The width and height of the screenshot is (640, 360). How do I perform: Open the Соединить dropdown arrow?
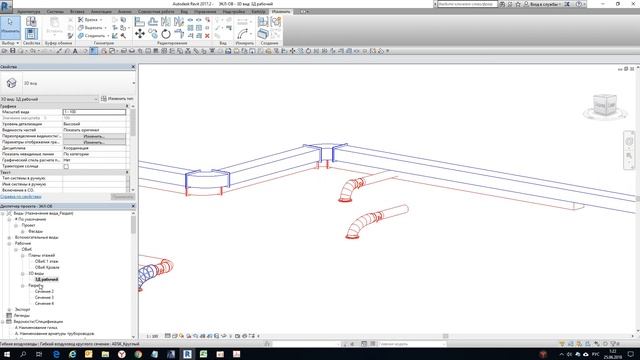pos(108,36)
